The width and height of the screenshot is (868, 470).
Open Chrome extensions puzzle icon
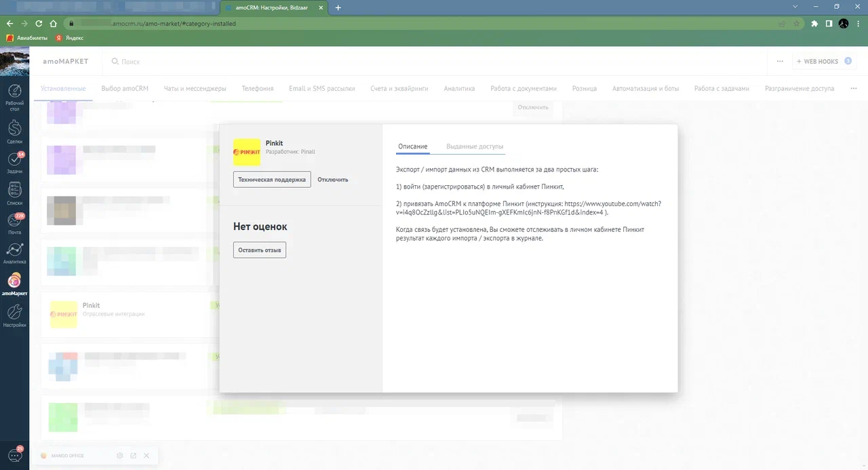[x=814, y=23]
